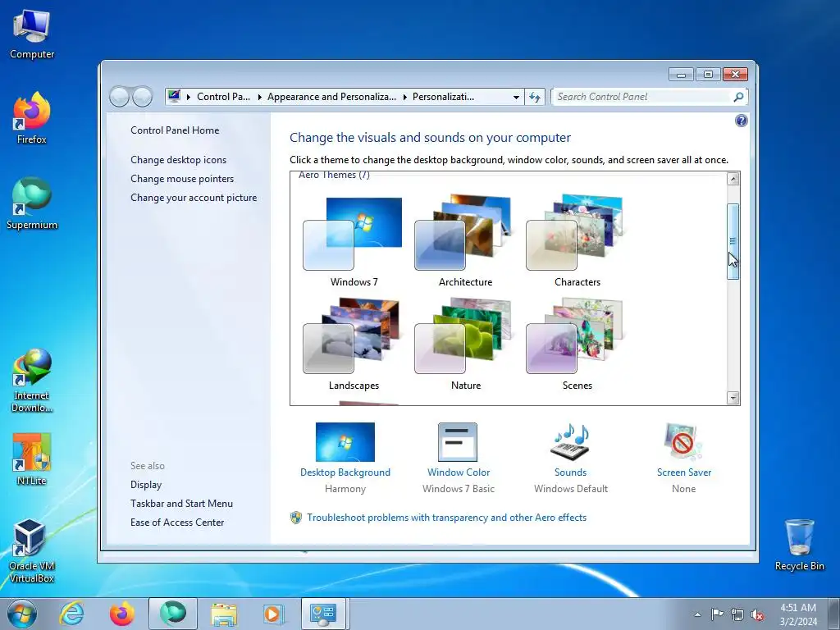Click the Personalization taskbar button

(x=323, y=614)
